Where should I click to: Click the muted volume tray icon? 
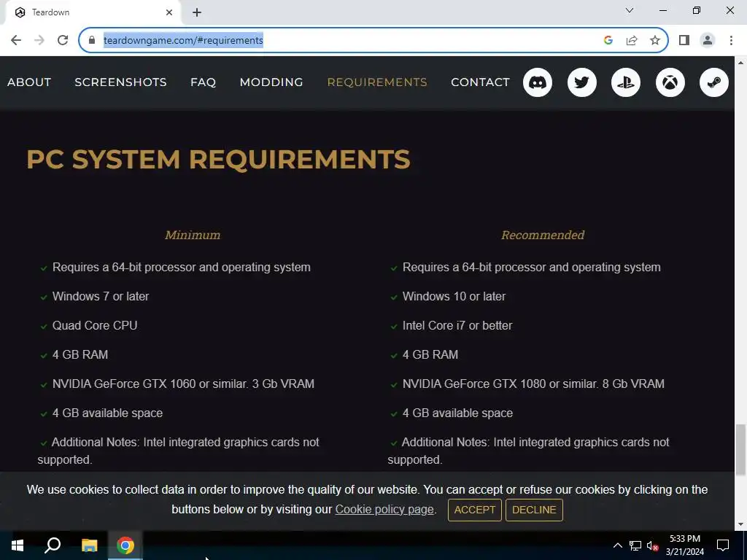[x=652, y=545]
